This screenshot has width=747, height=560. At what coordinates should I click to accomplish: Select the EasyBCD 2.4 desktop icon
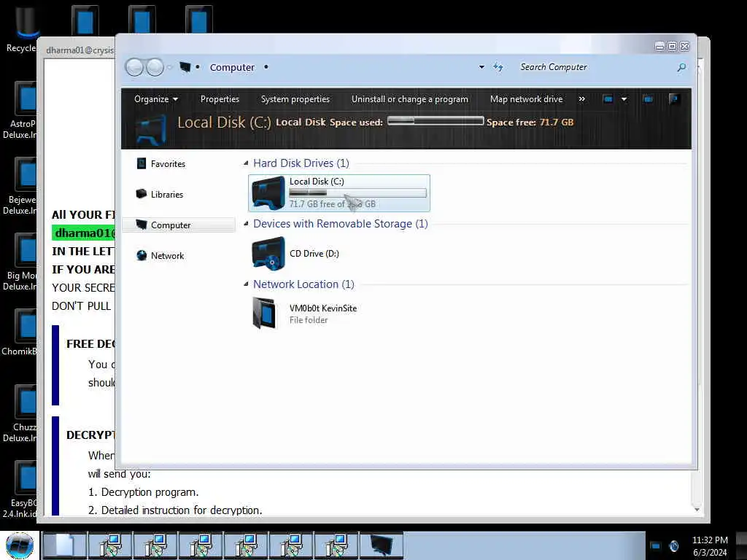(x=19, y=489)
